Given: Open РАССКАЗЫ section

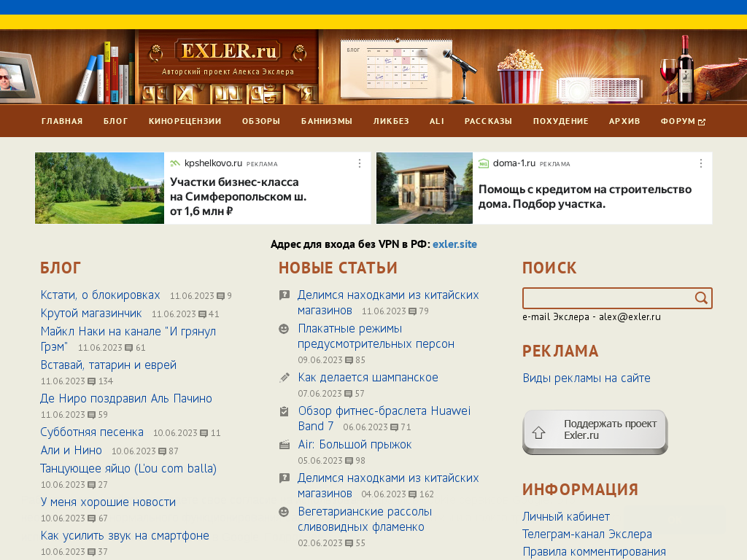Looking at the screenshot, I should [x=488, y=122].
